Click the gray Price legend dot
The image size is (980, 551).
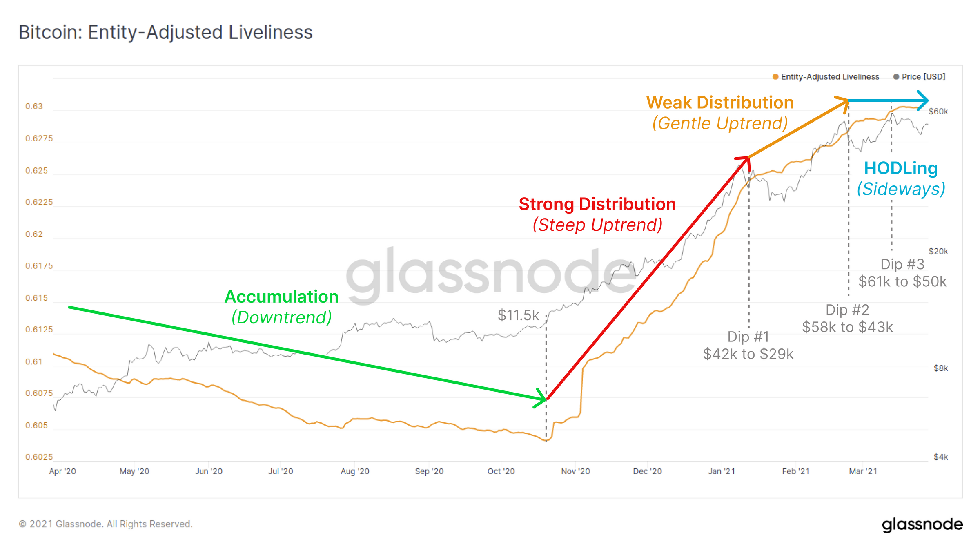click(896, 77)
